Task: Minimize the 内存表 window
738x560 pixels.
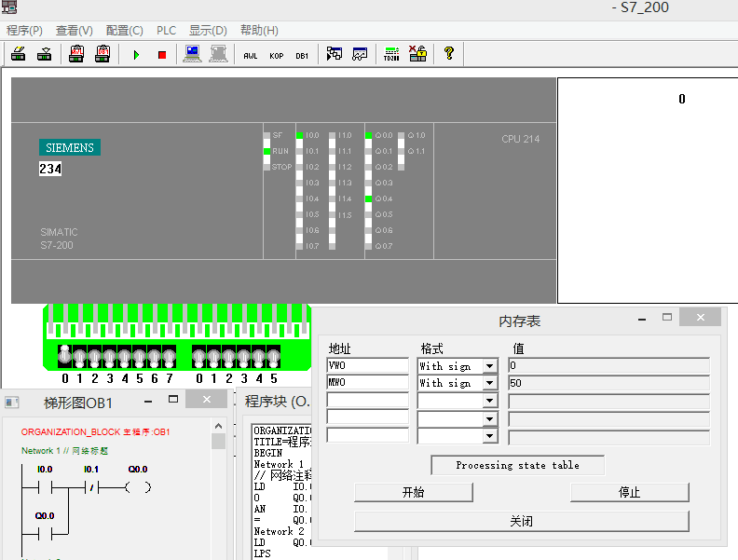Action: pos(642,318)
